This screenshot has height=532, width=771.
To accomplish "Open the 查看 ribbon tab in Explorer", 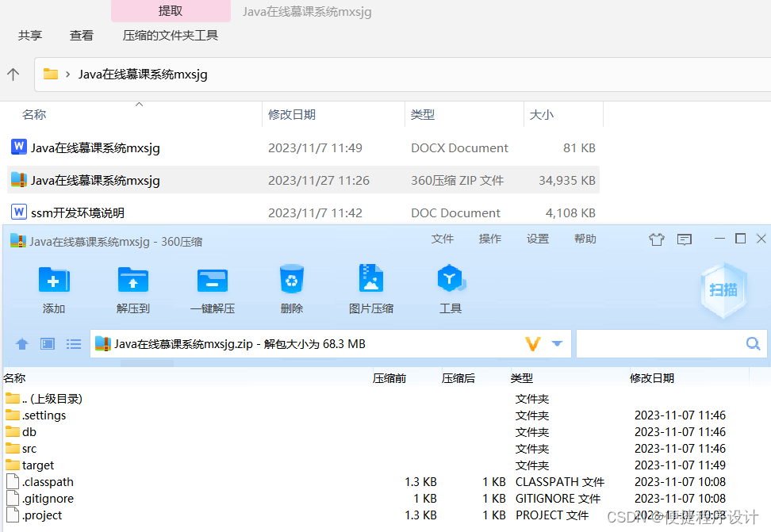I will coord(82,36).
